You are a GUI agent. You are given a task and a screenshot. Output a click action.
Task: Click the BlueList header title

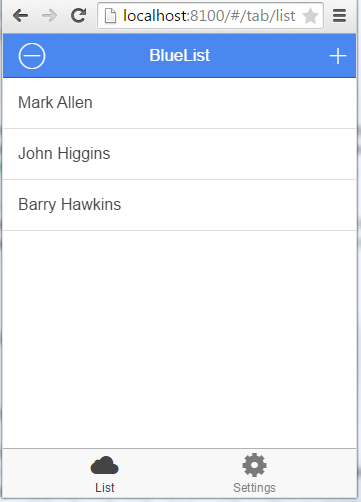[x=180, y=55]
